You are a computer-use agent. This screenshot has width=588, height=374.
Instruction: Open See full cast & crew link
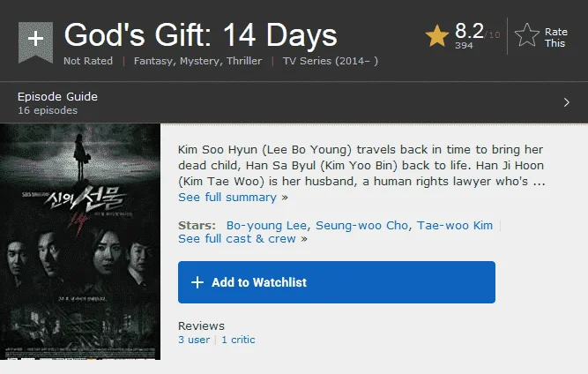tap(242, 238)
